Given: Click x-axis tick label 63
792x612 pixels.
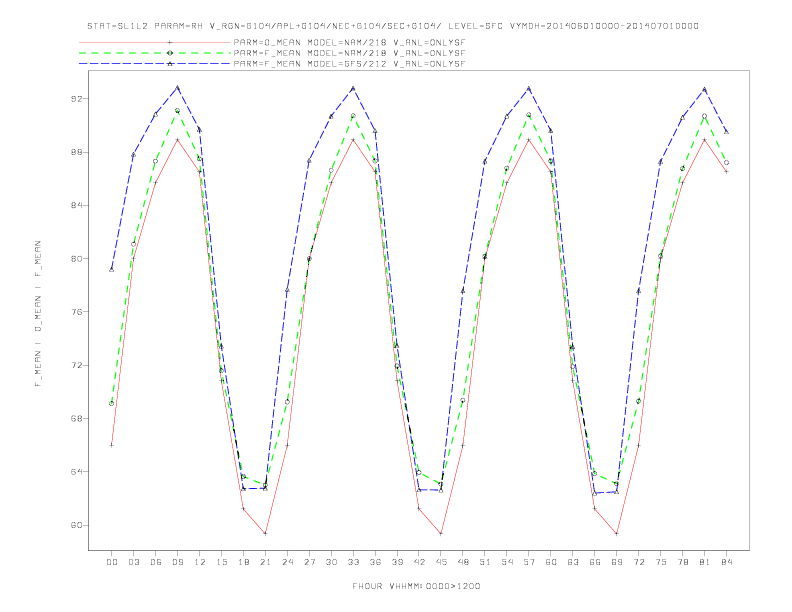Looking at the screenshot, I should pyautogui.click(x=573, y=562).
